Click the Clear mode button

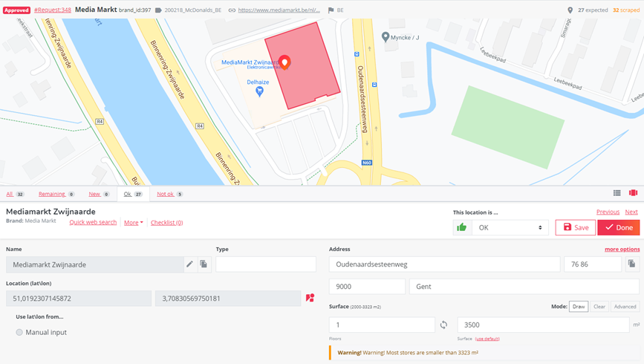599,307
